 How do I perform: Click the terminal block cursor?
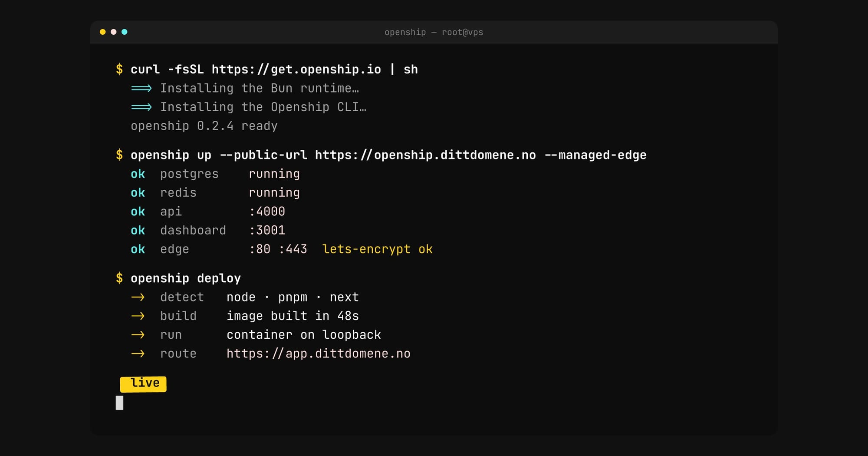click(119, 403)
